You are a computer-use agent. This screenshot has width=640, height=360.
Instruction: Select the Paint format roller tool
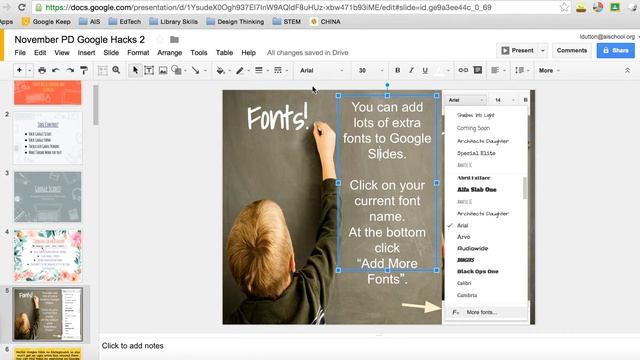(84, 70)
